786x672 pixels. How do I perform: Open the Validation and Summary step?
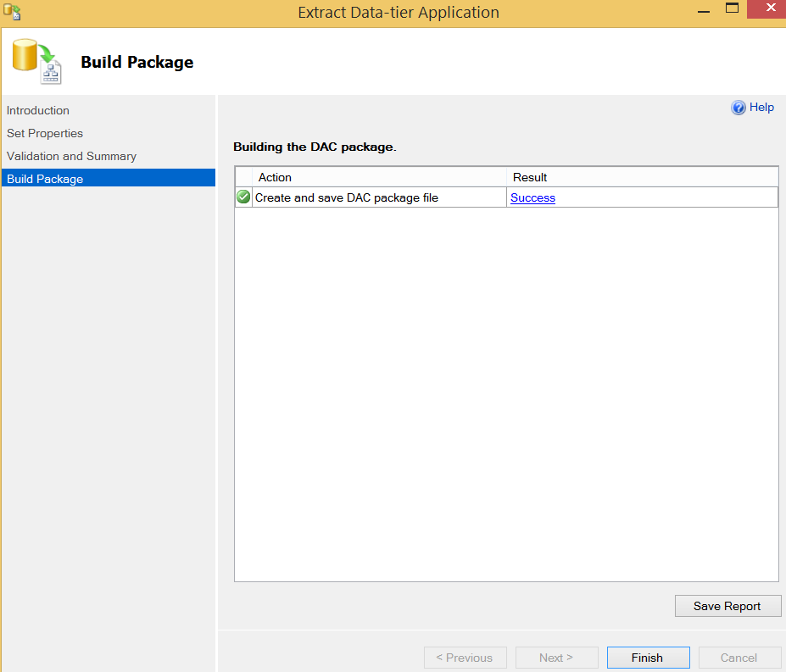tap(72, 157)
